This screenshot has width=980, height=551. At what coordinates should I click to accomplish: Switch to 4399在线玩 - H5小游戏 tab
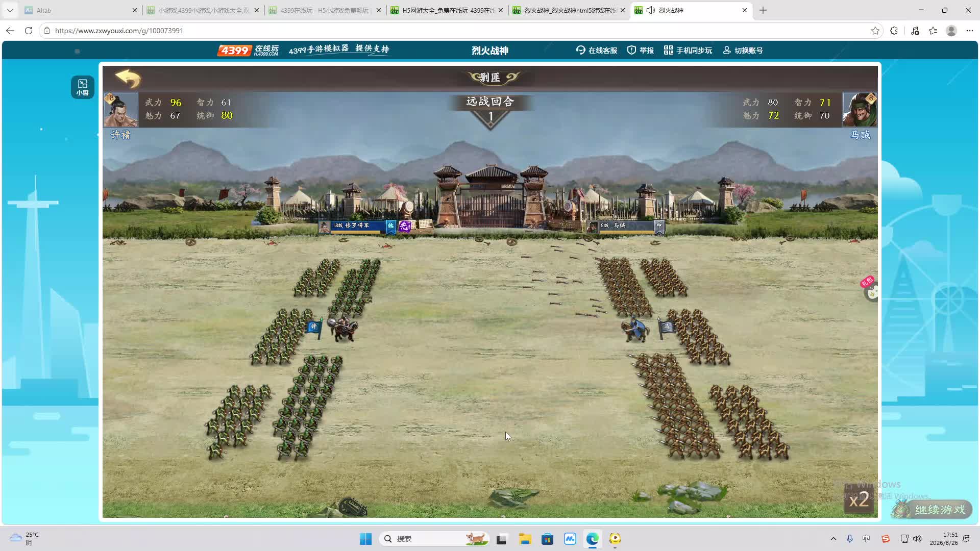[x=325, y=10]
